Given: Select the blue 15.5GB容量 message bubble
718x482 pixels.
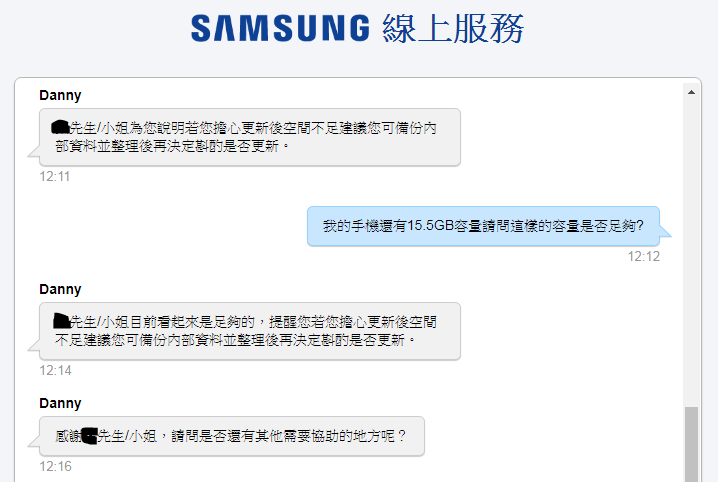Looking at the screenshot, I should point(484,226).
